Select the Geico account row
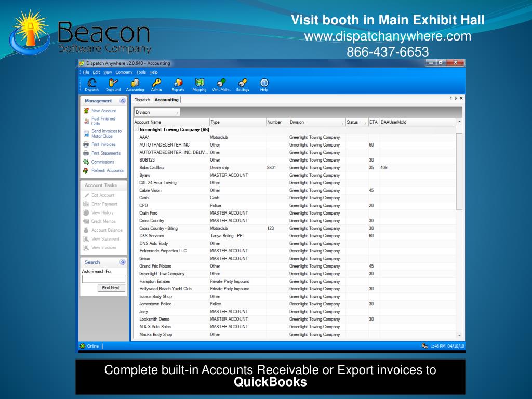 (x=295, y=259)
